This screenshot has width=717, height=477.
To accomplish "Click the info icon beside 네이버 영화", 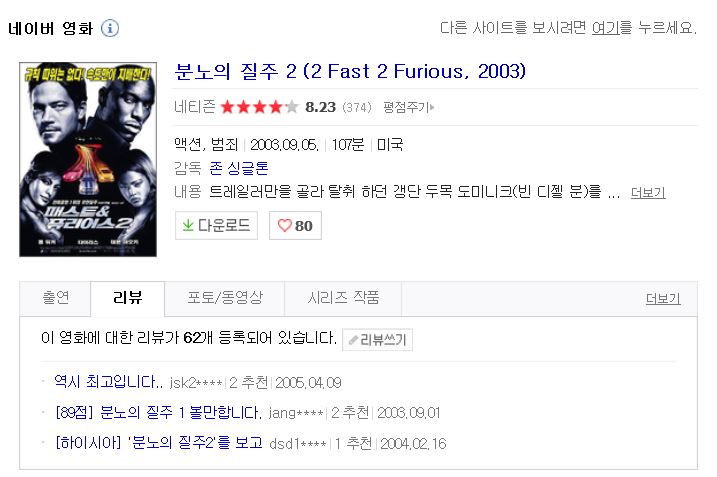I will [x=110, y=28].
